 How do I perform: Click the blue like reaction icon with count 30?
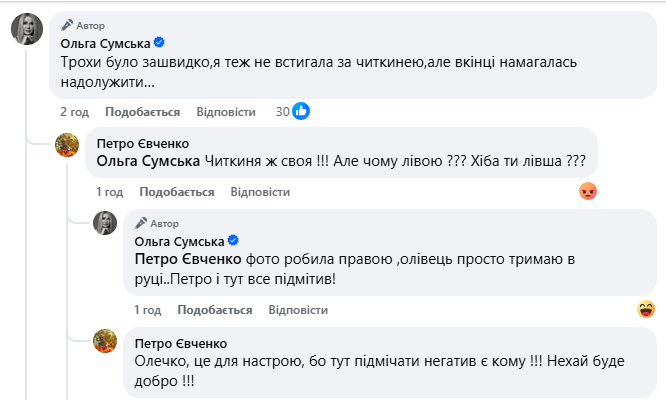point(301,112)
